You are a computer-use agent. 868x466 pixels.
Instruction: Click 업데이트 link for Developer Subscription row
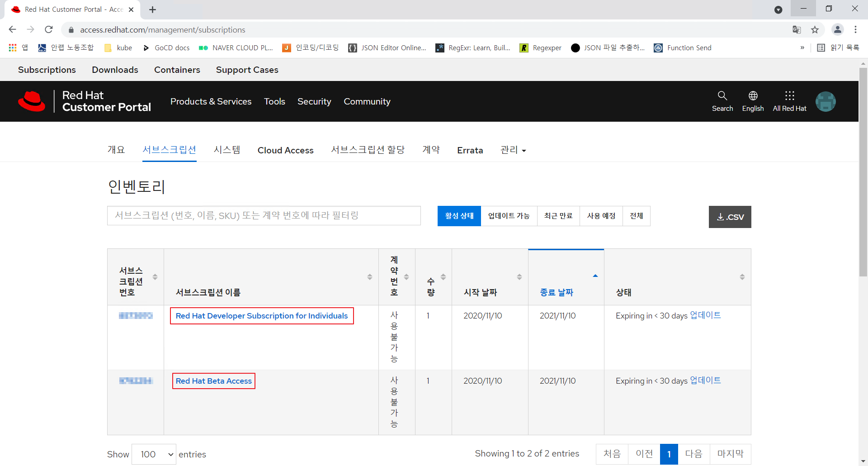pos(705,315)
